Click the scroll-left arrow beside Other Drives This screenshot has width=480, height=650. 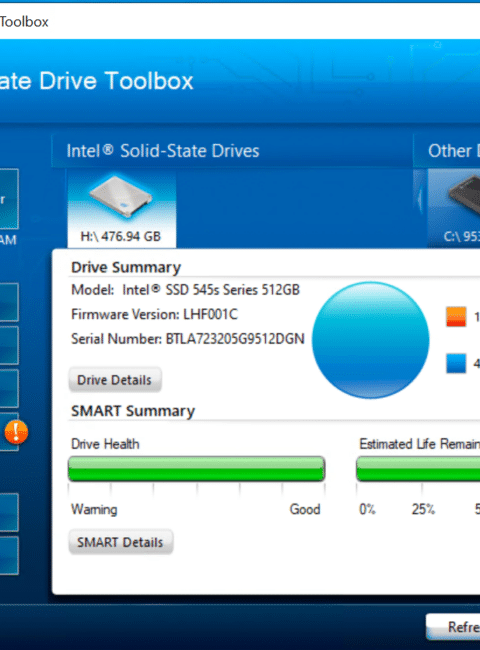(x=420, y=198)
